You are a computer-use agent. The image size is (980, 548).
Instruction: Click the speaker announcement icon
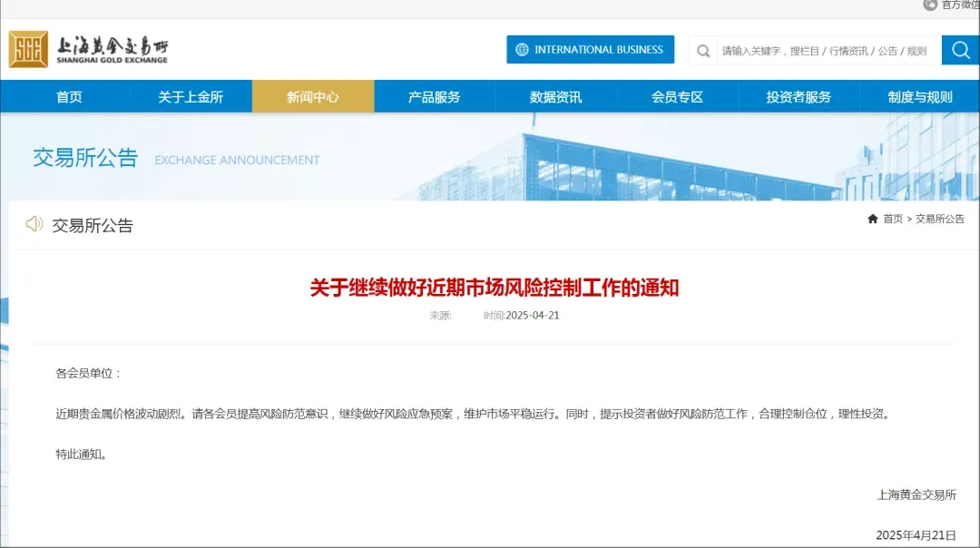click(34, 224)
